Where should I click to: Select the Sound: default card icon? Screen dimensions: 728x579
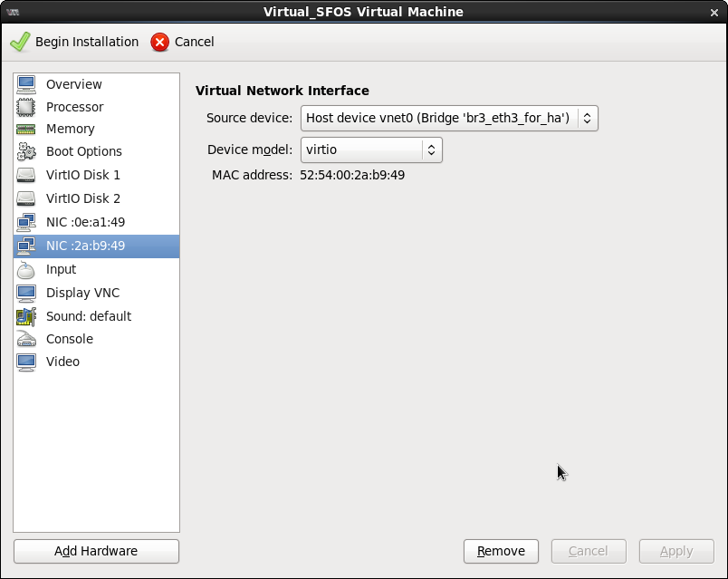click(x=26, y=316)
